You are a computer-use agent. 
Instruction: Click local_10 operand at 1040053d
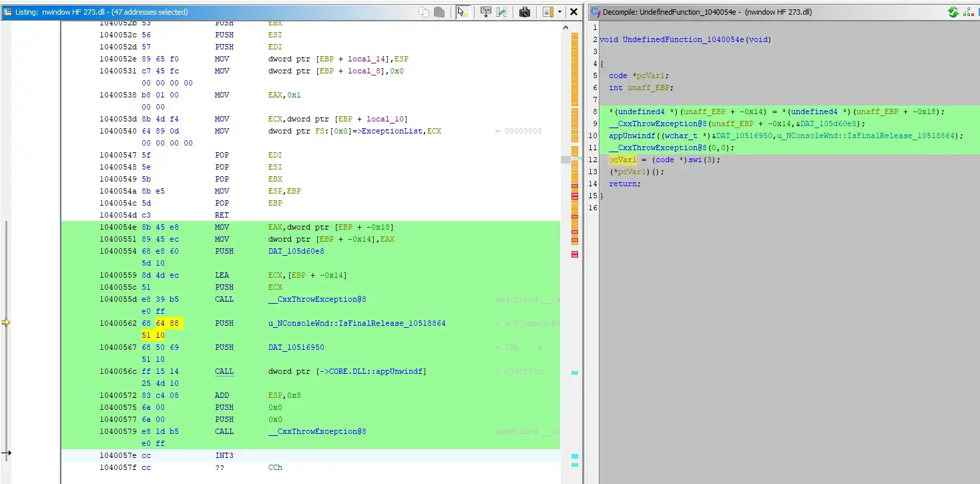[x=385, y=119]
